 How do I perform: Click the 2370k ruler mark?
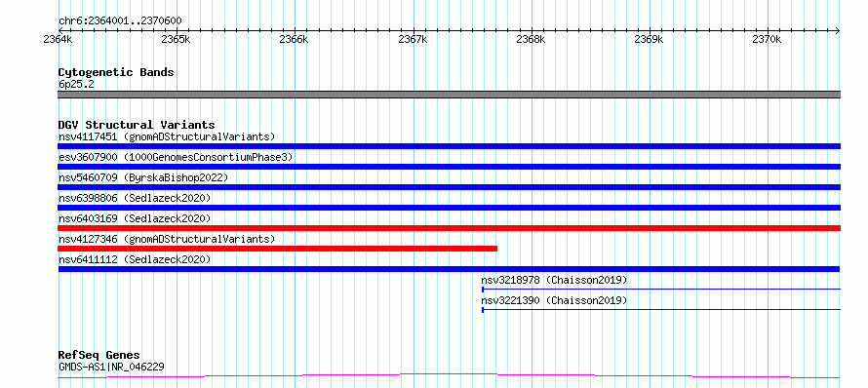768,40
